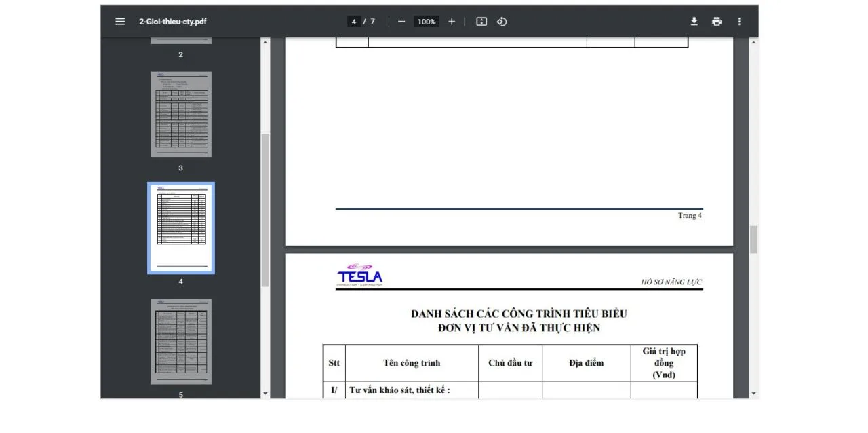Click the sidebar scrollbar thumb
868x433 pixels.
[265, 209]
